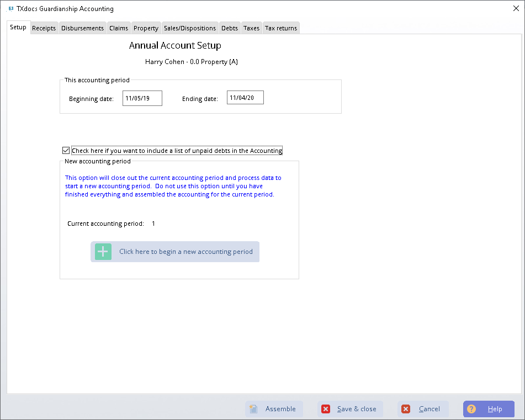This screenshot has height=420, width=525.
Task: Click the green plus icon for new period
Action: [x=103, y=252]
